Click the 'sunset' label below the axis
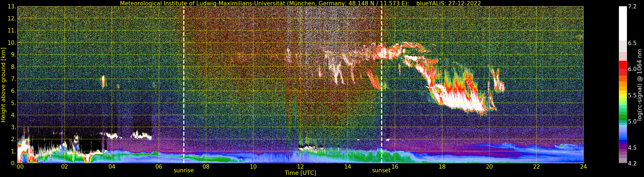644x177 pixels. point(381,170)
